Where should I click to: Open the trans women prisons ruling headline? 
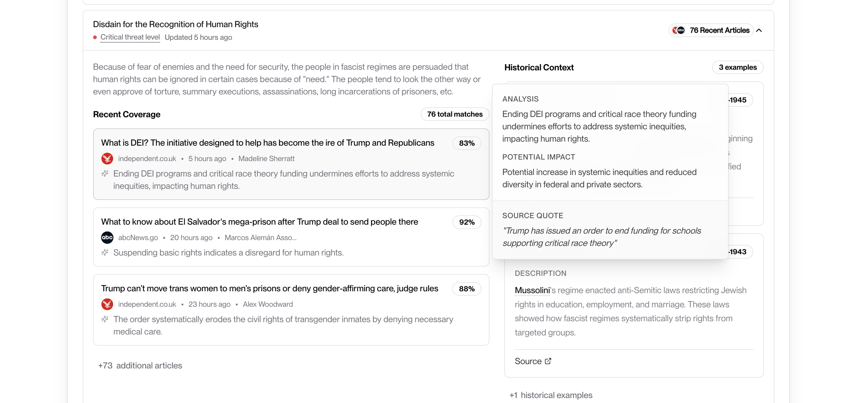[270, 289]
